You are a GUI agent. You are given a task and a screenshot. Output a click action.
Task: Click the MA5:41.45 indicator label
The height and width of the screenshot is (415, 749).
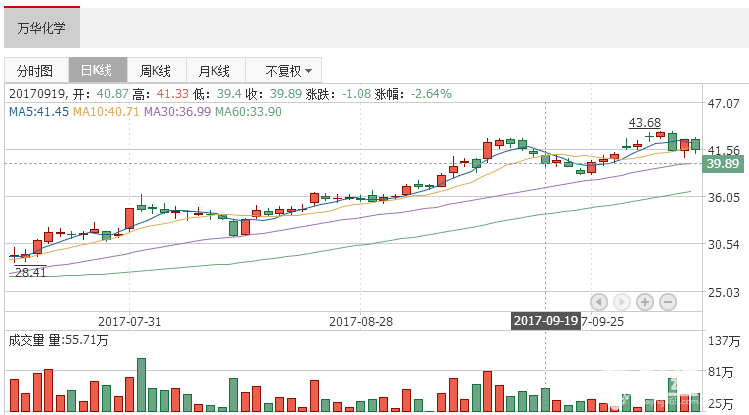point(39,111)
